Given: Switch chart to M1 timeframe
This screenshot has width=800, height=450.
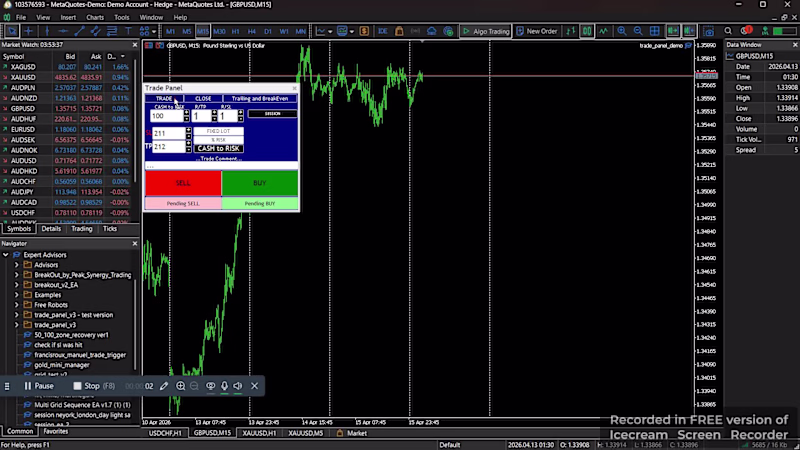Looking at the screenshot, I should (x=170, y=31).
